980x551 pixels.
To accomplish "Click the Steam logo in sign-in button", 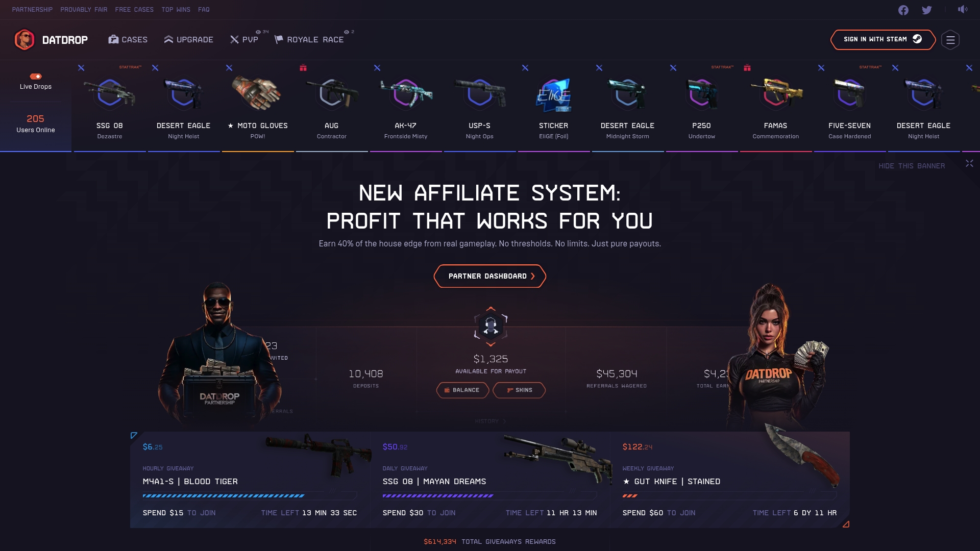I will pyautogui.click(x=917, y=39).
